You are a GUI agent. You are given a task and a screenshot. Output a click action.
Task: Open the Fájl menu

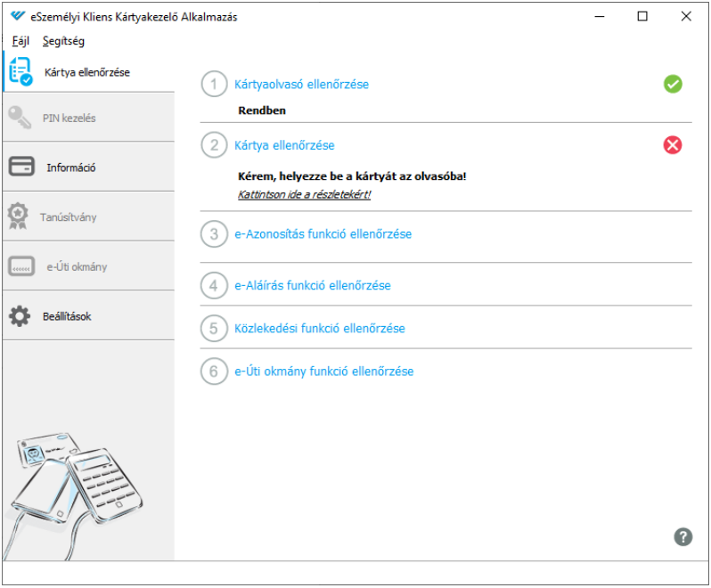(20, 41)
